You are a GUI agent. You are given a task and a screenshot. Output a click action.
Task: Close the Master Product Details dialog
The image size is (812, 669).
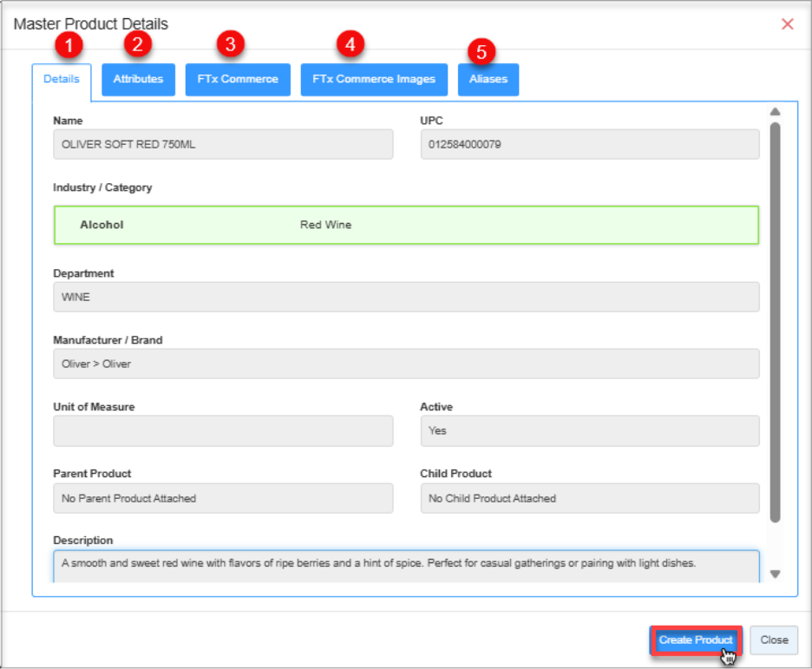coord(787,24)
